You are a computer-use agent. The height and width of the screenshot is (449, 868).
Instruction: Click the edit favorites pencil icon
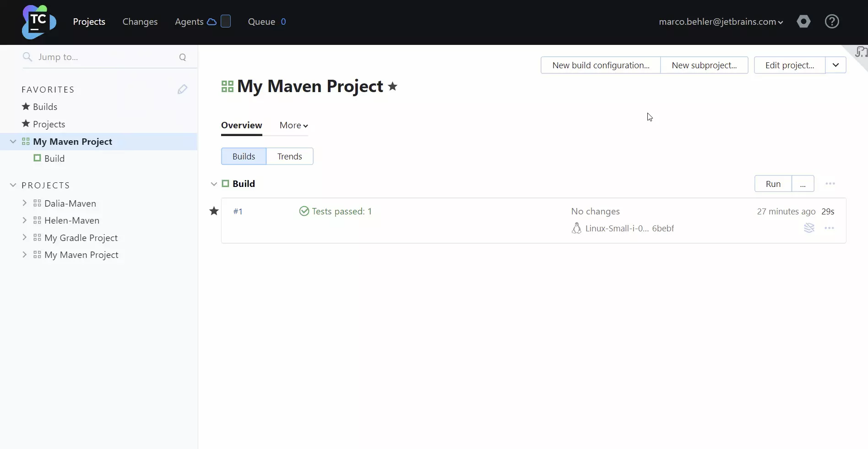pyautogui.click(x=182, y=89)
